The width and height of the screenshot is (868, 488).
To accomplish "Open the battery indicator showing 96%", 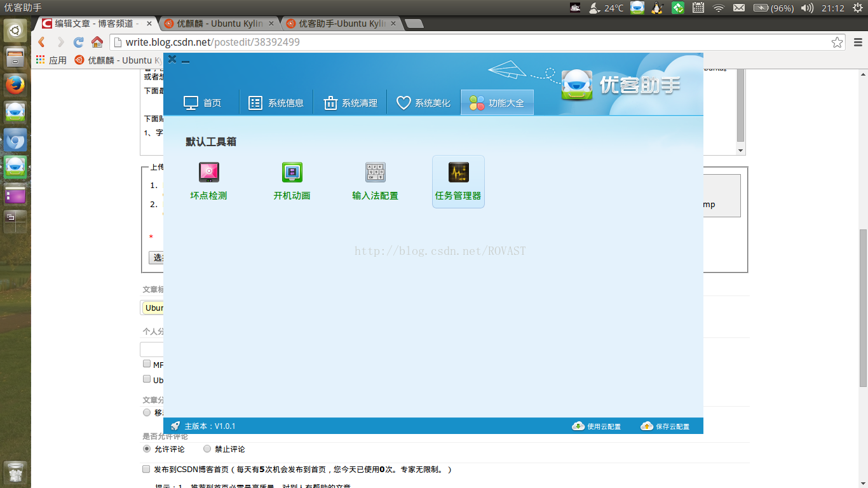I will point(773,8).
